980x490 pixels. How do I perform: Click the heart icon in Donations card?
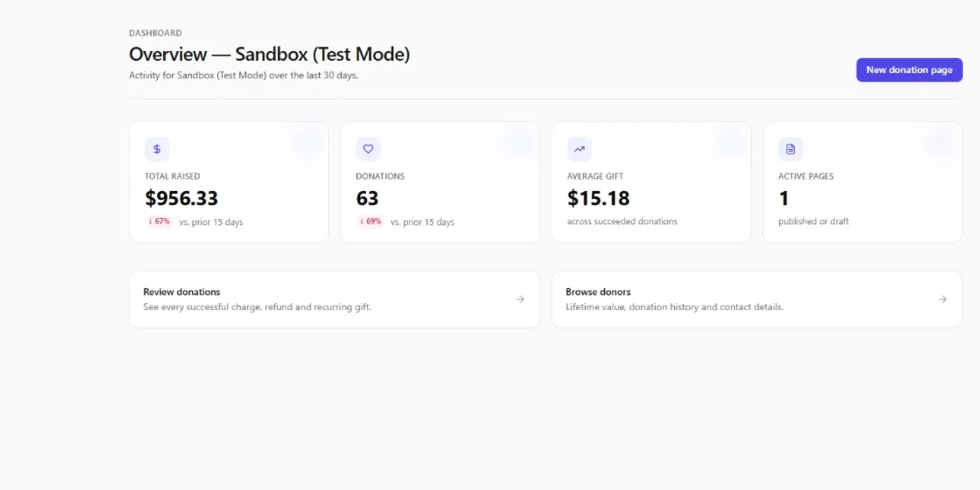[368, 149]
